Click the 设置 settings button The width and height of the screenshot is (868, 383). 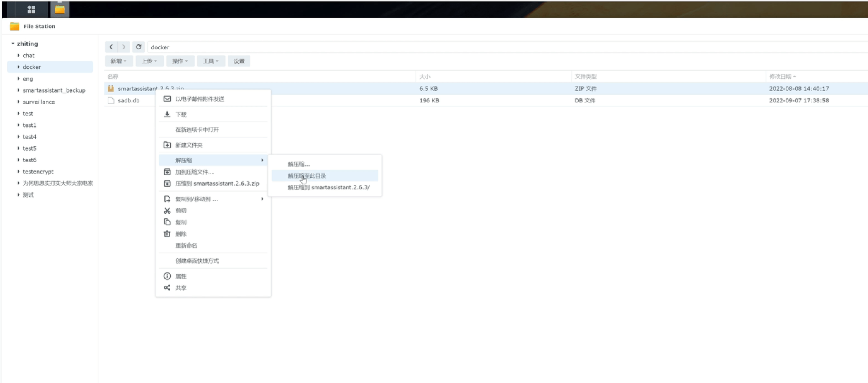coord(239,61)
